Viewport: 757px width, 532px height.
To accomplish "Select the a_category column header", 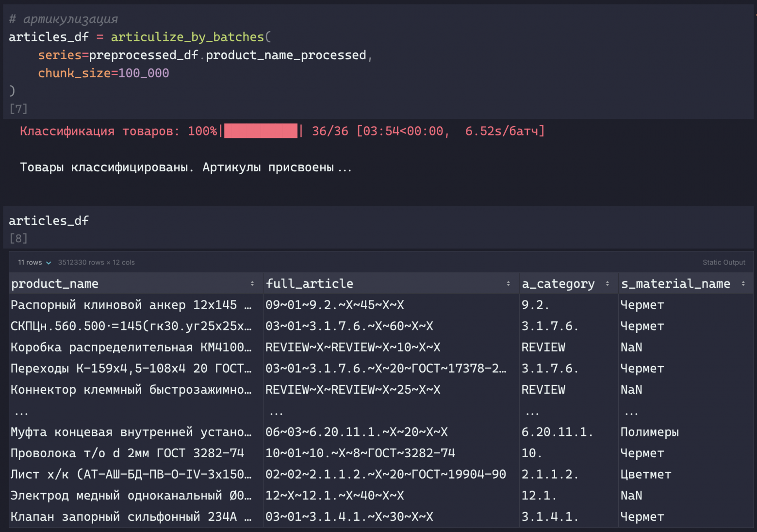I will point(568,283).
